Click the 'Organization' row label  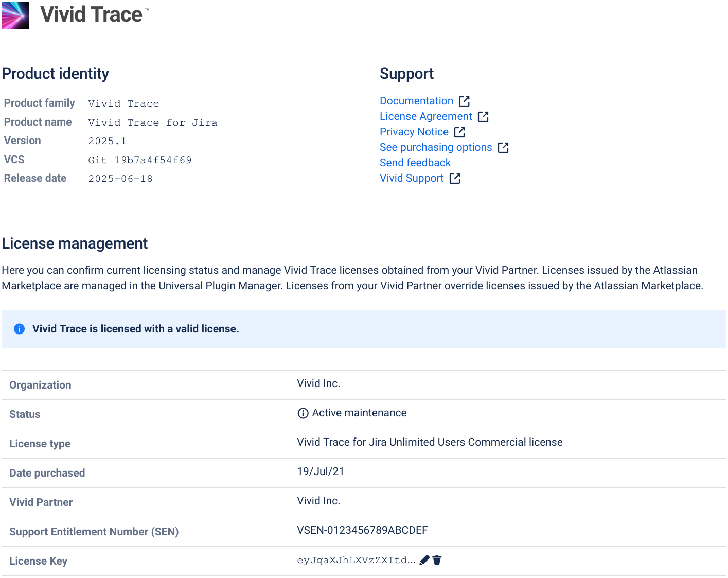click(x=40, y=385)
